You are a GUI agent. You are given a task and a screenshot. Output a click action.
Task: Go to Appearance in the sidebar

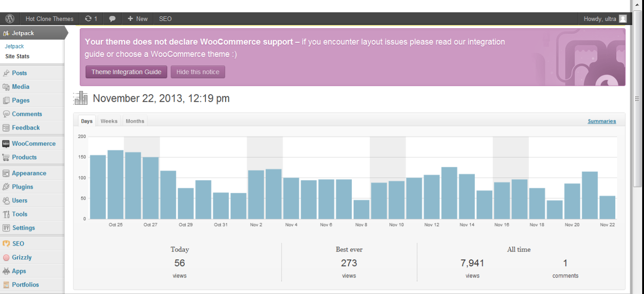tap(29, 173)
